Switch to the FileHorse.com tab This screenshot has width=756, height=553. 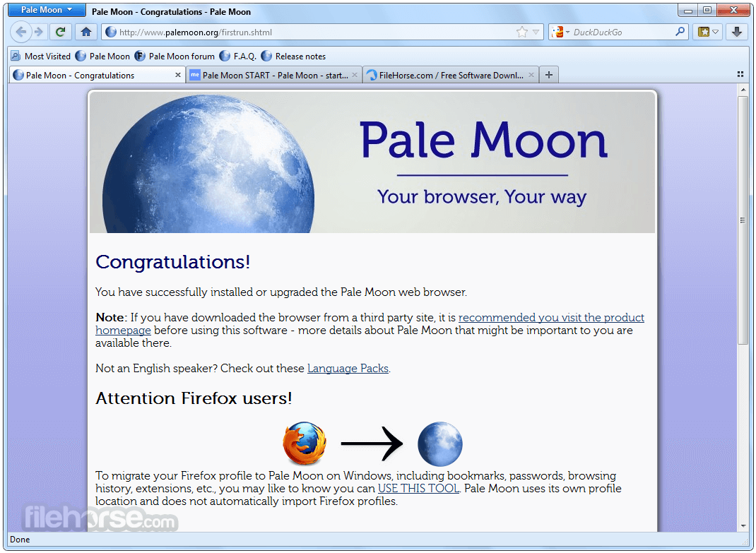pyautogui.click(x=445, y=74)
